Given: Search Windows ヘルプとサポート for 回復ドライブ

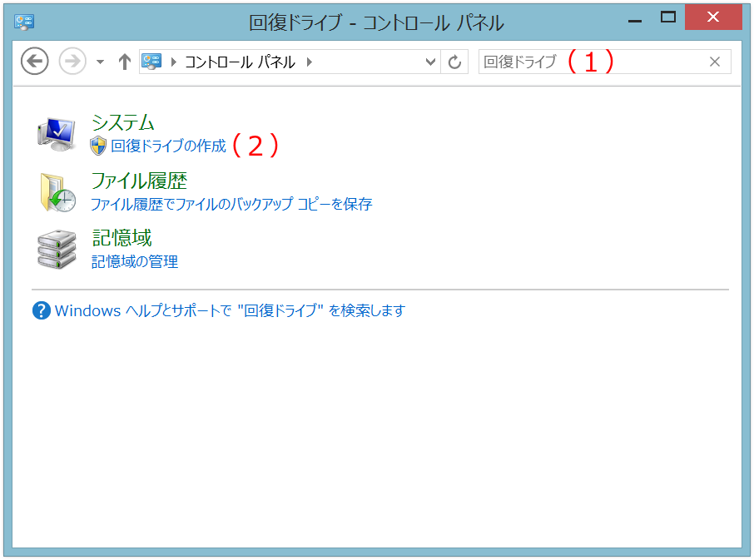Looking at the screenshot, I should (231, 310).
